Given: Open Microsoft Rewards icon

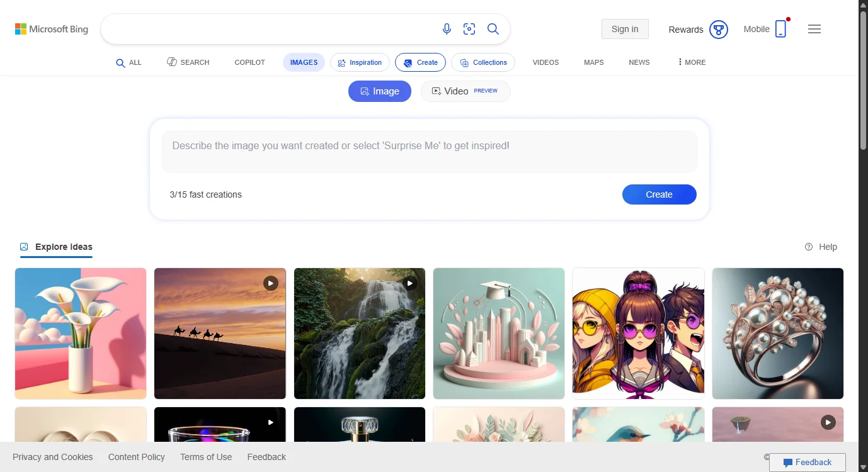Looking at the screenshot, I should (x=718, y=29).
